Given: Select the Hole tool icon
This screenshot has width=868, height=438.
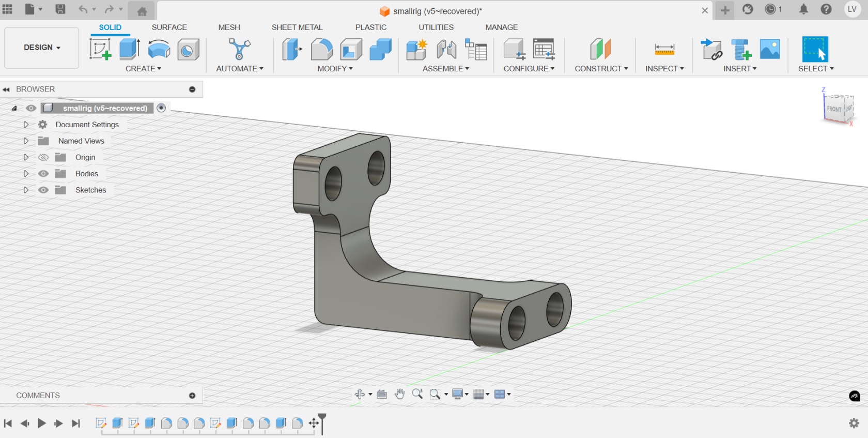Looking at the screenshot, I should click(x=188, y=50).
